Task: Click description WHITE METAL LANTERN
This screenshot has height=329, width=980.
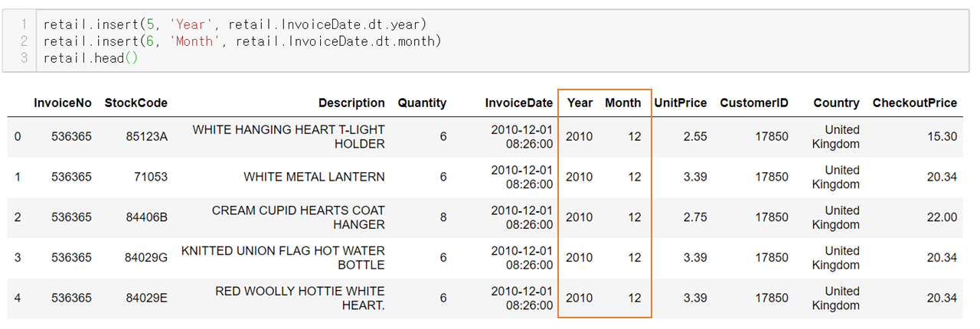Action: (314, 177)
